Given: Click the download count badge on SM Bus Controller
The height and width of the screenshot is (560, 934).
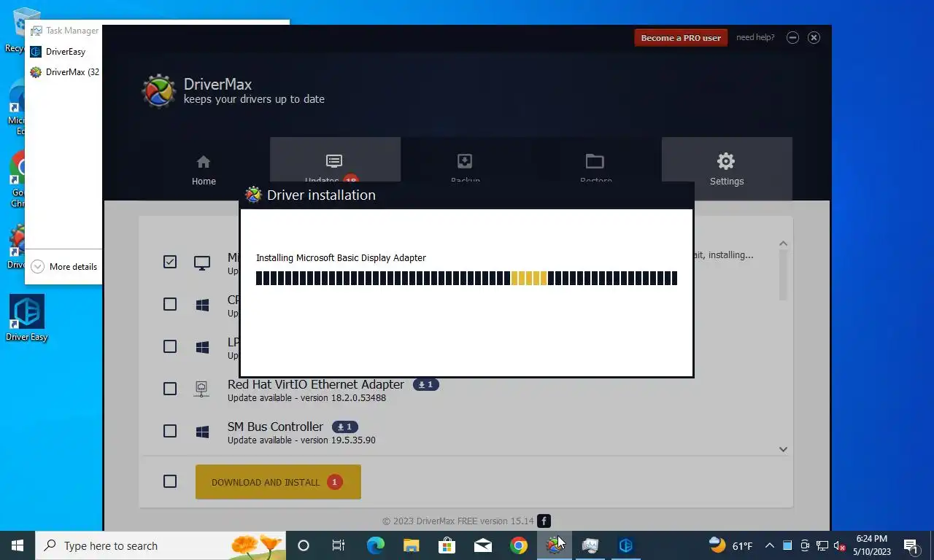Looking at the screenshot, I should pyautogui.click(x=345, y=427).
